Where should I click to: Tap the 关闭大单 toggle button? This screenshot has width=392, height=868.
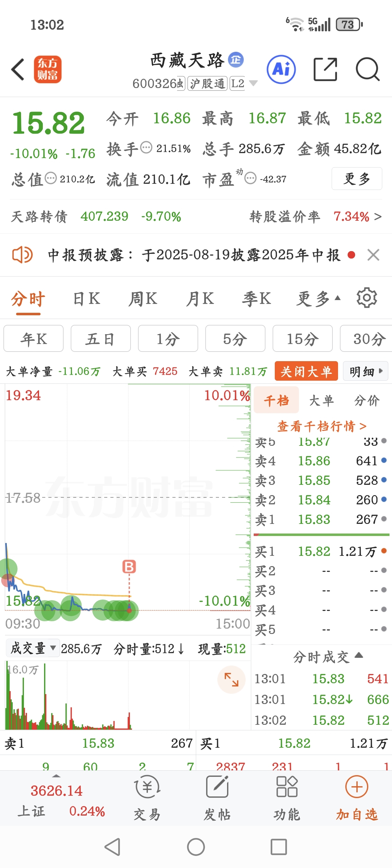(306, 371)
